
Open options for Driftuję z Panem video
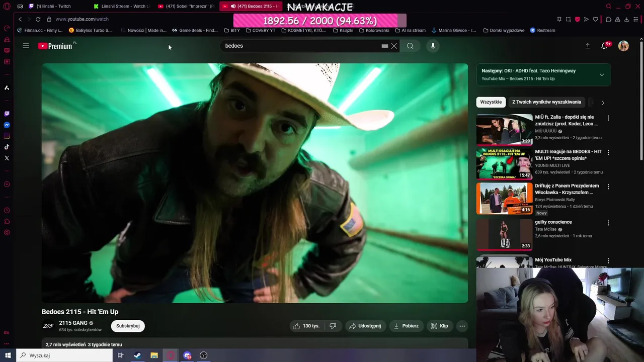[608, 187]
